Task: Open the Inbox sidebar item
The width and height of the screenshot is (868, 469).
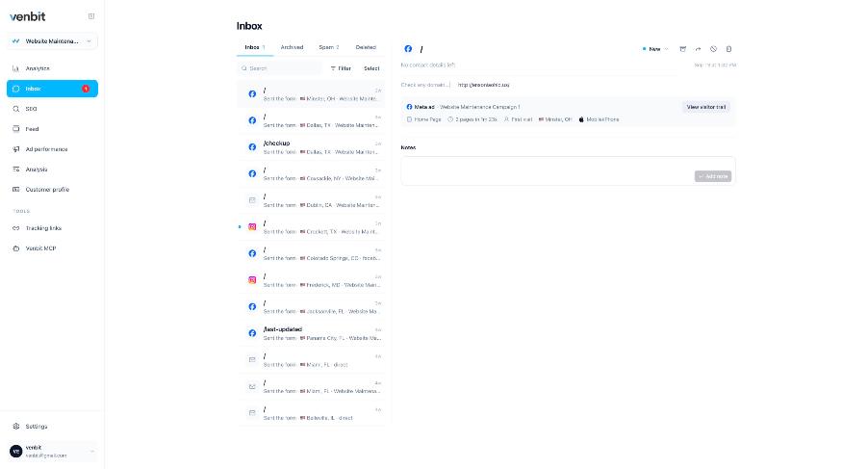Action: (52, 89)
